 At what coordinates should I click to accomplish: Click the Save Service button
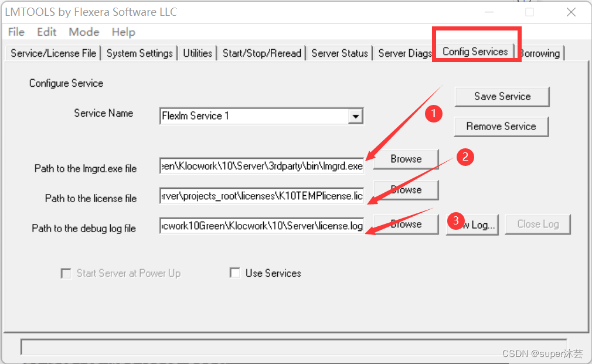(502, 97)
